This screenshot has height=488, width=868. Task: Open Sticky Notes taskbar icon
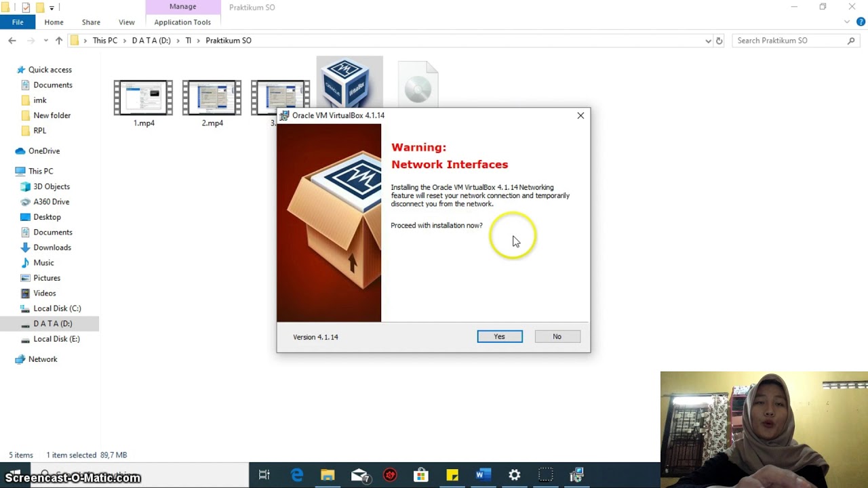[452, 475]
